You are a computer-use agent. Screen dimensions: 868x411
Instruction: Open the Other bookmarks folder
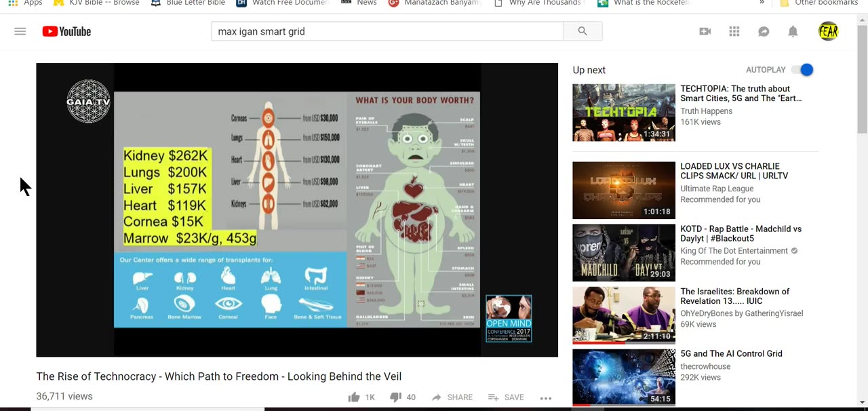[x=819, y=3]
